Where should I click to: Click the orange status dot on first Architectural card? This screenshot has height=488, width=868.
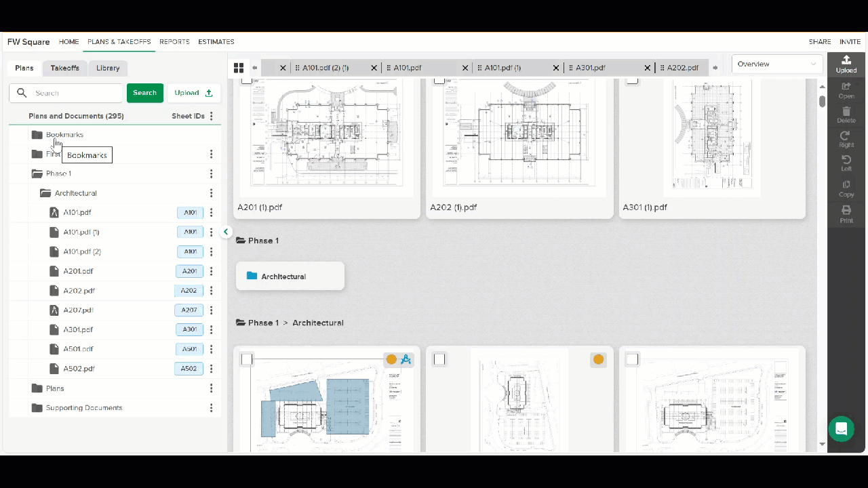click(x=391, y=359)
